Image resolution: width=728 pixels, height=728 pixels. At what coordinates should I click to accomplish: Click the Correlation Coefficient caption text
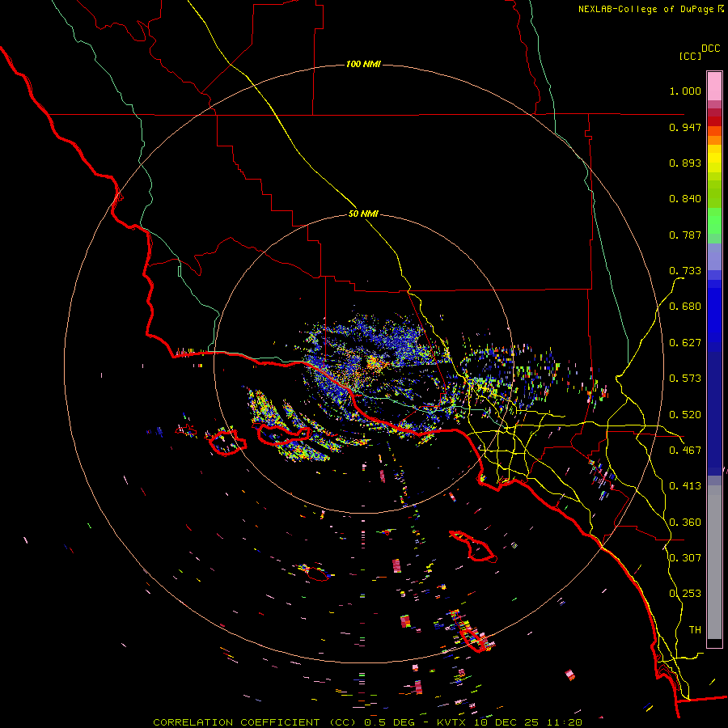[x=368, y=722]
